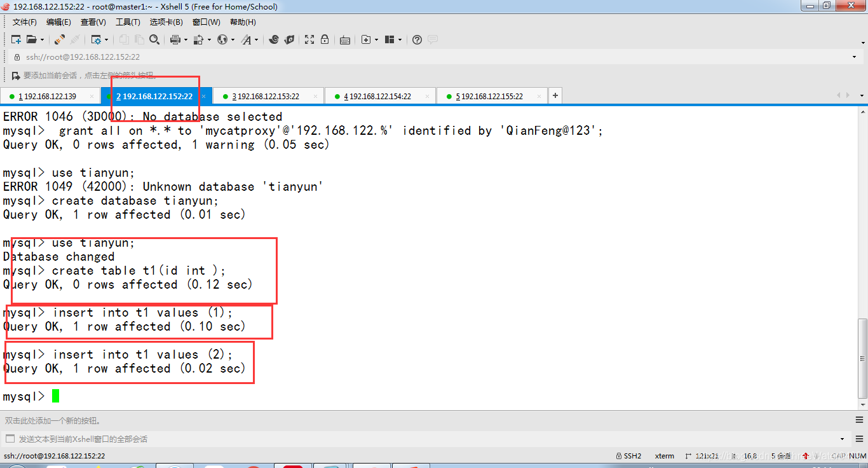
Task: Click the globe encoding icon
Action: 222,39
